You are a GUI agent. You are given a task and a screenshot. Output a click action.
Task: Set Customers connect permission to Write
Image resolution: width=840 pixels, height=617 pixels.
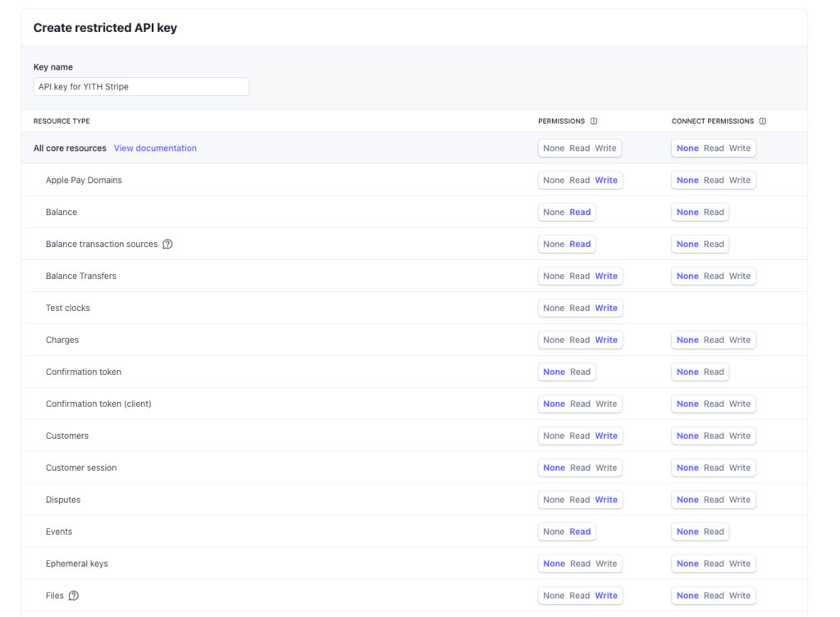[x=739, y=436]
